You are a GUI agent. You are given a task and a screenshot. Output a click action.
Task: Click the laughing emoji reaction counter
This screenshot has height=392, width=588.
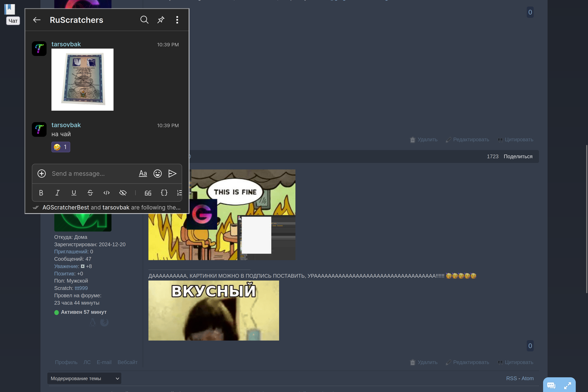[x=61, y=147]
